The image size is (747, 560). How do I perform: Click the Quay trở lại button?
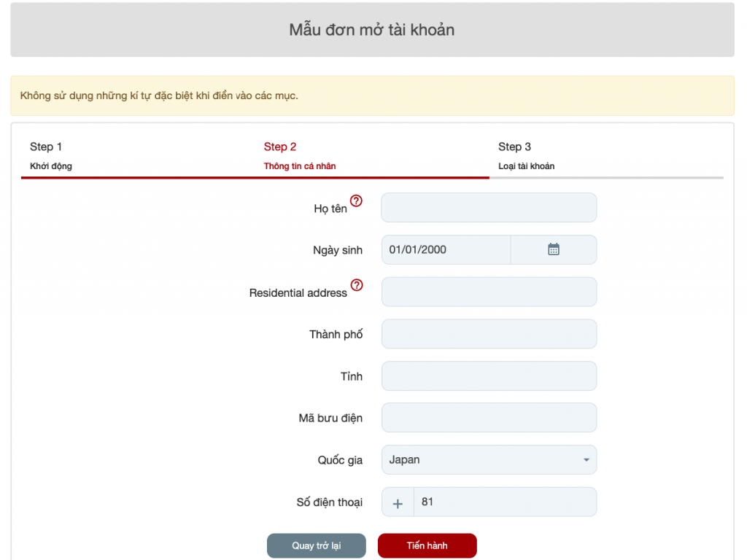(x=316, y=545)
